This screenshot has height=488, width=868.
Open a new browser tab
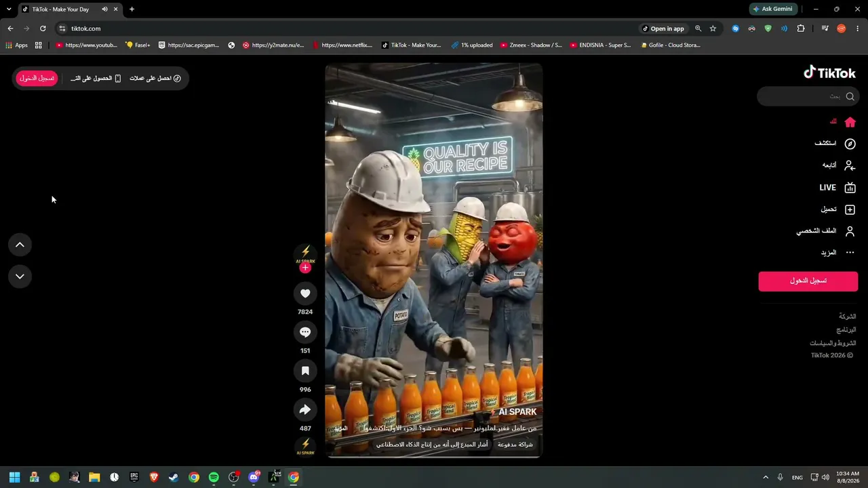pyautogui.click(x=132, y=9)
